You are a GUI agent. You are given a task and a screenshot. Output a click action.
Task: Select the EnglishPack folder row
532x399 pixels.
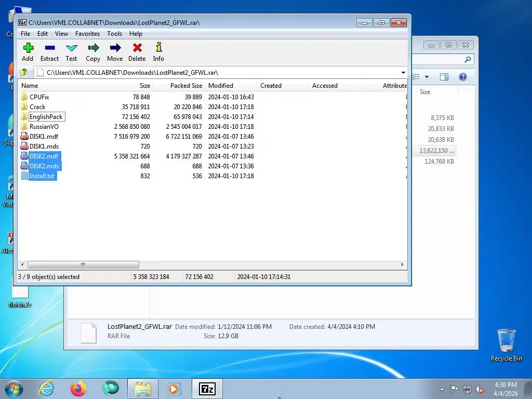[212, 117]
